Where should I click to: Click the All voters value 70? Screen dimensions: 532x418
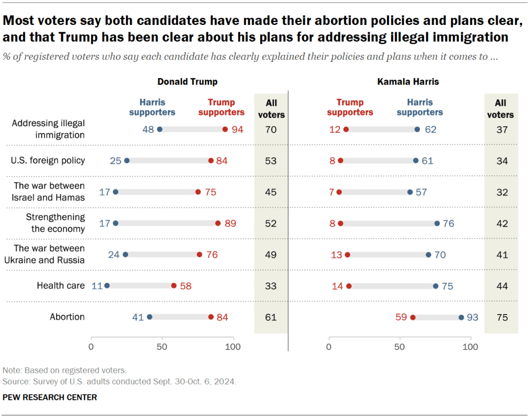(x=271, y=129)
